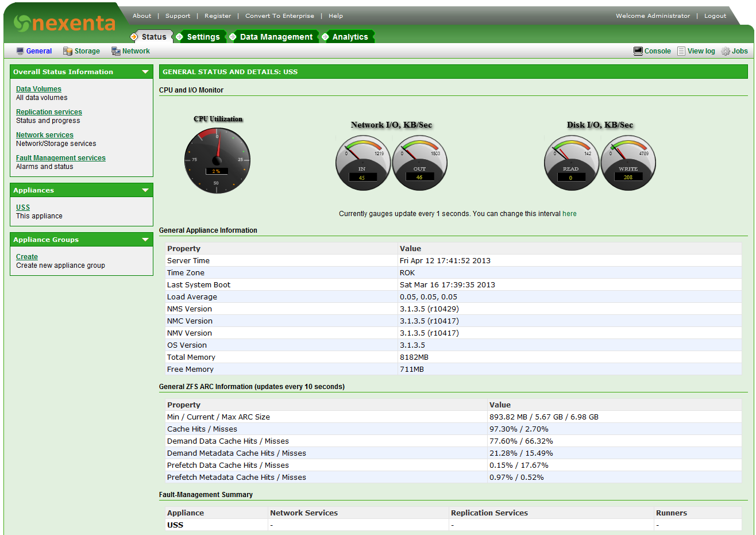756x535 pixels.
Task: Click the Analytics tab diamond icon
Action: (325, 37)
